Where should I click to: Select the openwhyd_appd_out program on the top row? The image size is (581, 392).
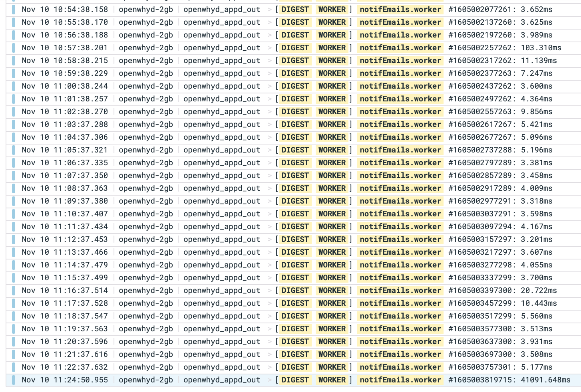tap(222, 9)
